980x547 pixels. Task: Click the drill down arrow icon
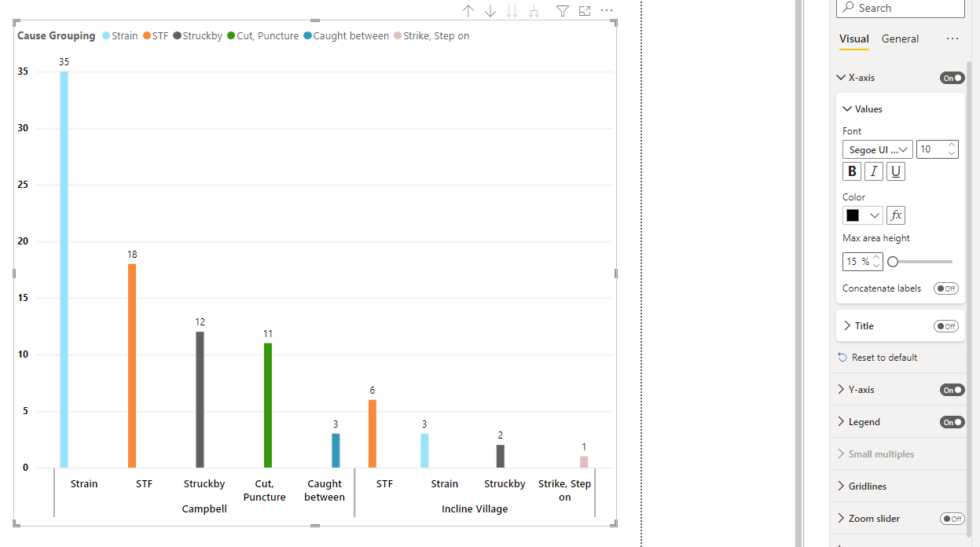490,11
